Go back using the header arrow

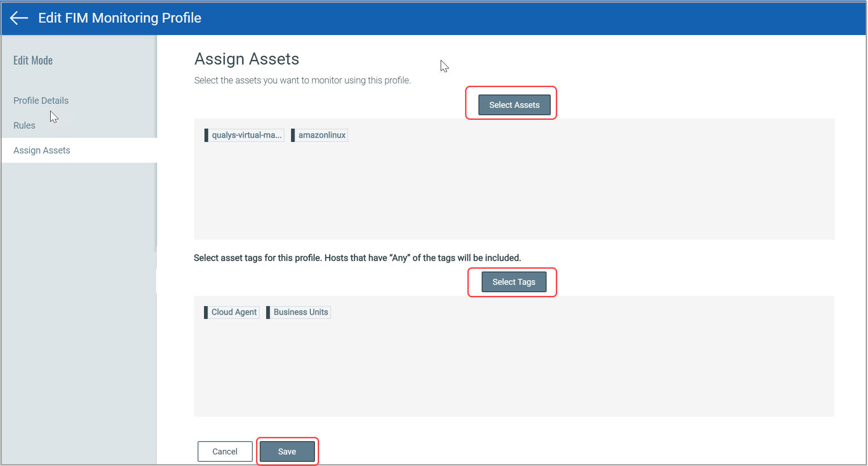[19, 18]
